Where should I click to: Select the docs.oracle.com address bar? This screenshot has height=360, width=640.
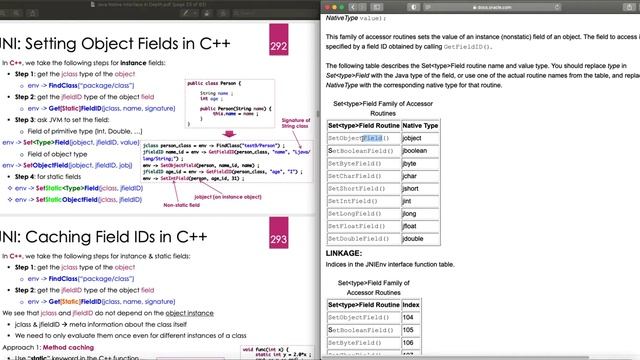click(x=492, y=7)
